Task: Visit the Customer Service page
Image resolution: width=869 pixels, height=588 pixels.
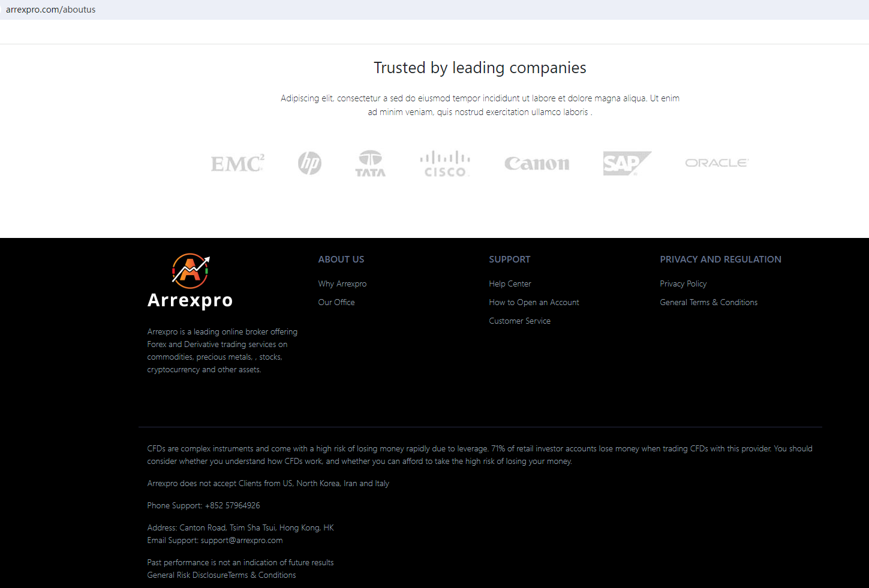Action: point(520,321)
